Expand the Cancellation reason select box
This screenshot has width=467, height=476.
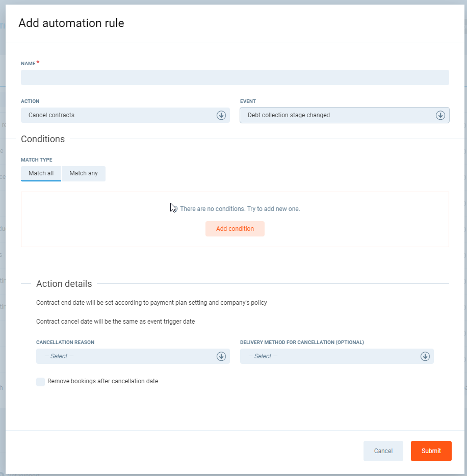(127, 356)
